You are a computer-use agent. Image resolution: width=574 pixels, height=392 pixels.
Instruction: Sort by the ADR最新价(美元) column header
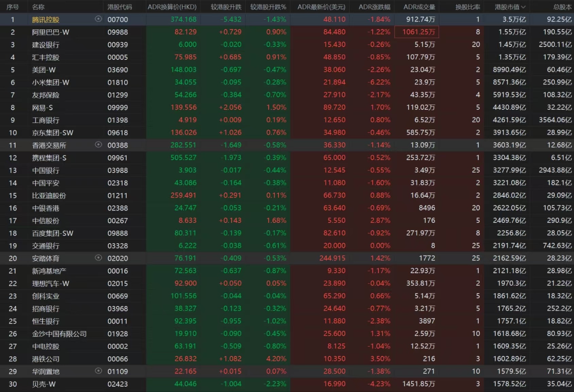click(321, 7)
